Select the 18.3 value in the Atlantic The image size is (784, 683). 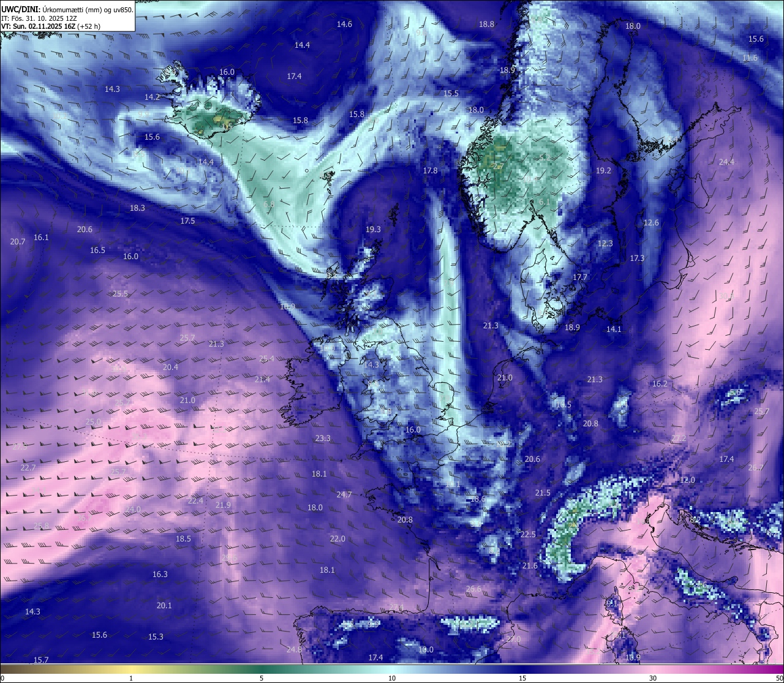[x=137, y=208]
